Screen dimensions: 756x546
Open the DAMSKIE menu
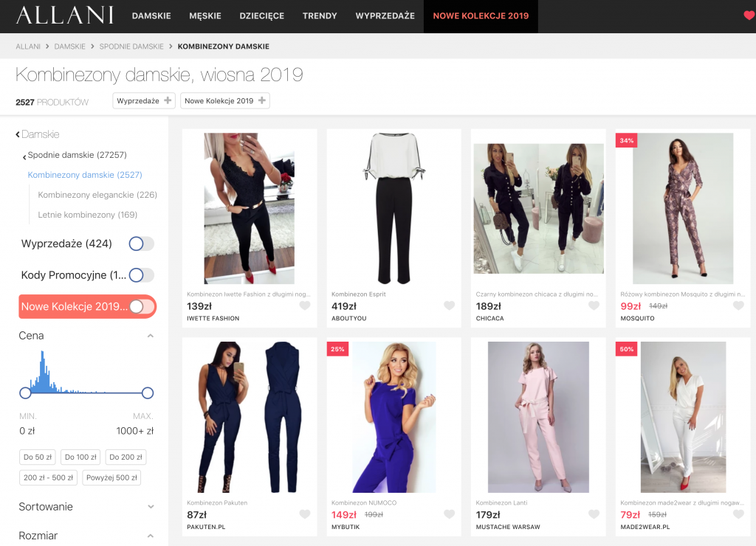pyautogui.click(x=151, y=16)
